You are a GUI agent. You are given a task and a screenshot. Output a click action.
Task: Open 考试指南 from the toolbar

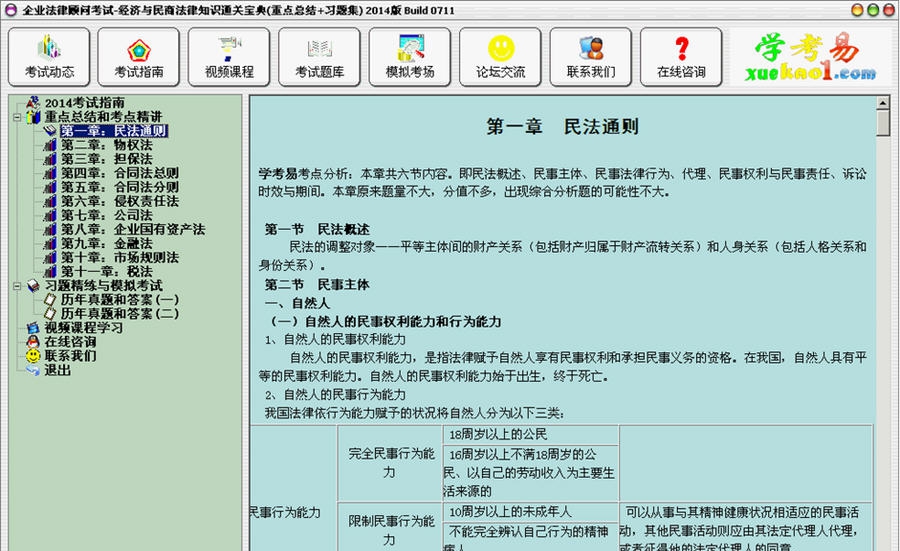139,57
